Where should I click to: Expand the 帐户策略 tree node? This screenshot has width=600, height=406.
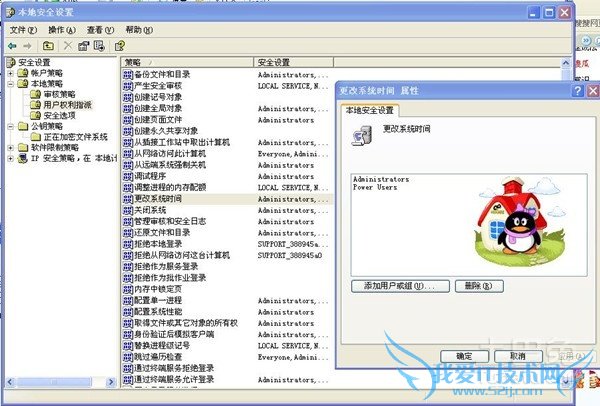tap(11, 73)
